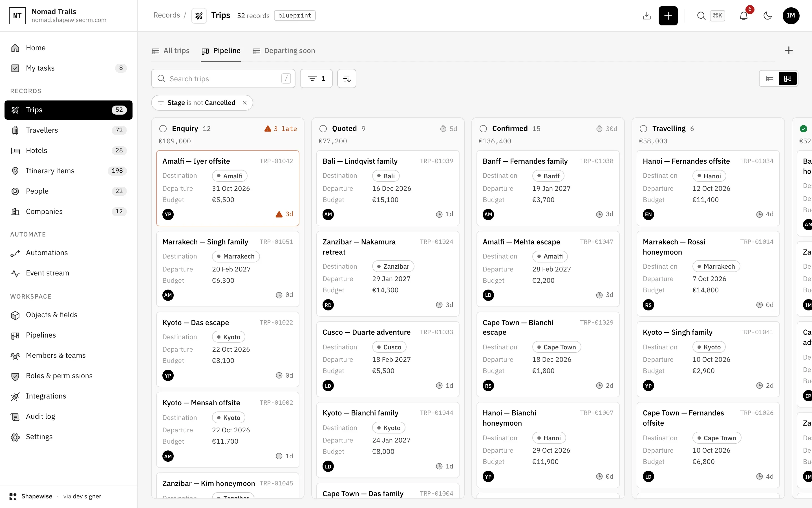Screen dimensions: 812x508
Task: Switch to table layout view toggle
Action: 769,79
